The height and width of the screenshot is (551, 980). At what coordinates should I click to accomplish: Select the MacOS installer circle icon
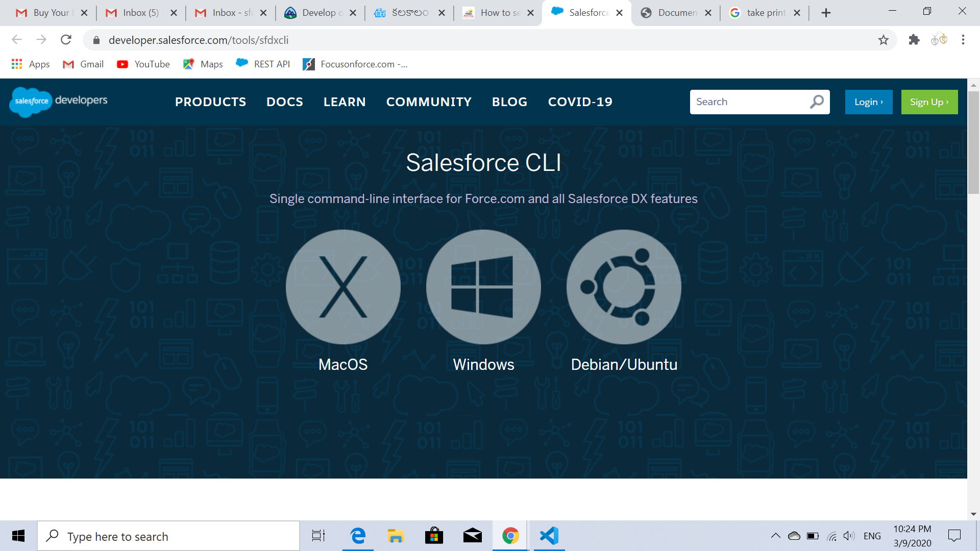coord(343,287)
